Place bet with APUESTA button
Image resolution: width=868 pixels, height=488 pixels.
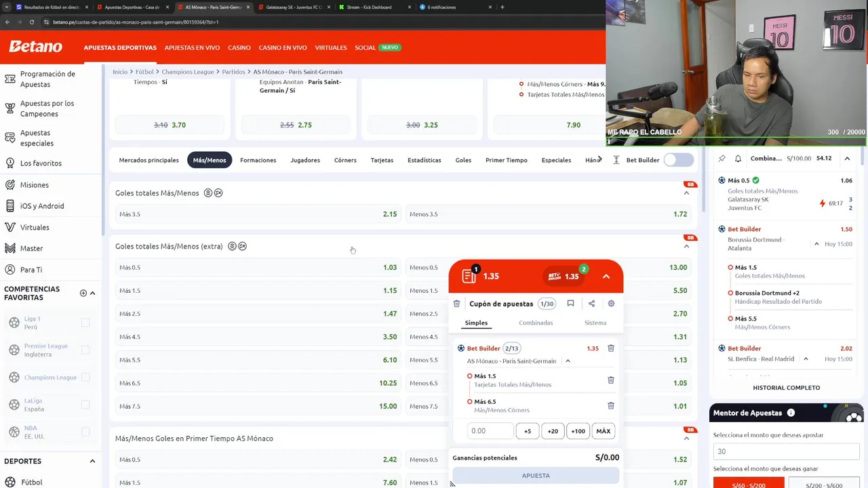(x=536, y=476)
